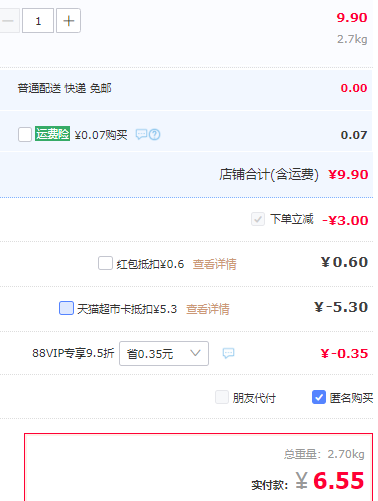Click the quantity input field showing 1

(x=38, y=21)
